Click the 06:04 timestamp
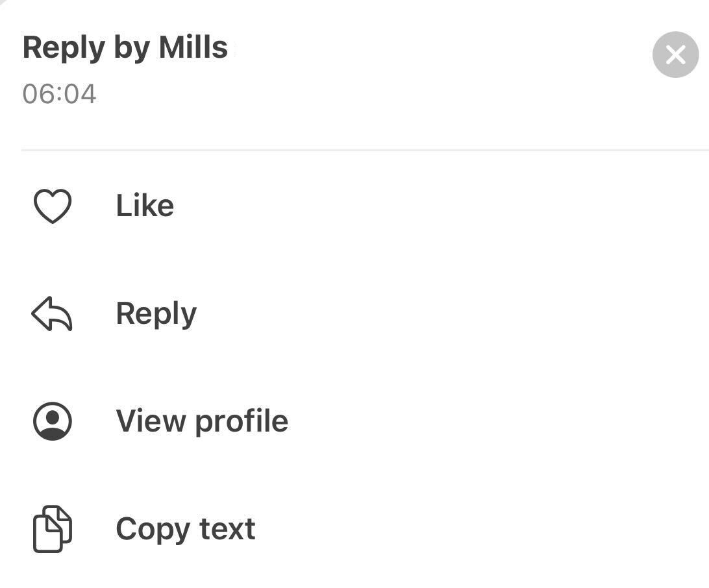 pos(59,94)
